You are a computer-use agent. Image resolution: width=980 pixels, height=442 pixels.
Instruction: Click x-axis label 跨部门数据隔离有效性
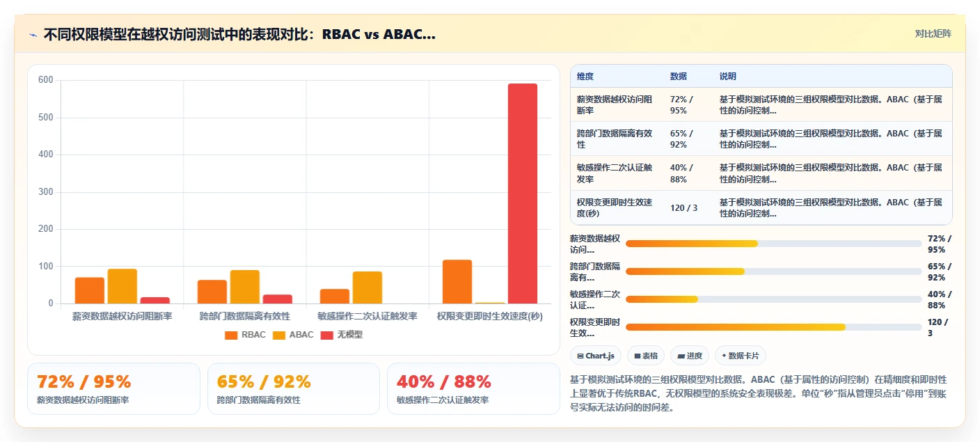(245, 316)
